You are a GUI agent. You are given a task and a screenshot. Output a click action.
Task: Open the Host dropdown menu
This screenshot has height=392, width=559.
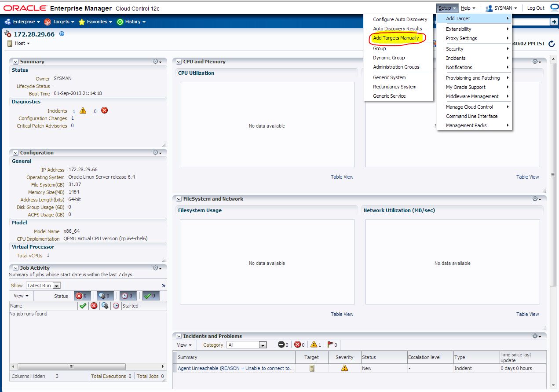22,43
